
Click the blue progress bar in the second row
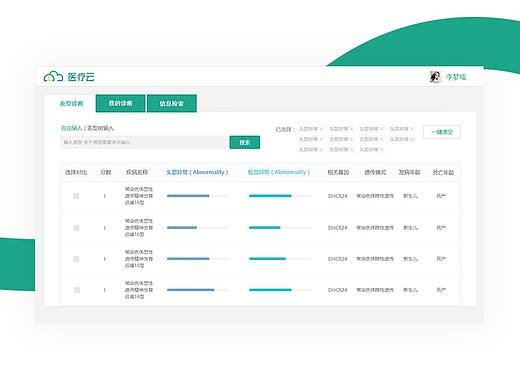pos(198,228)
